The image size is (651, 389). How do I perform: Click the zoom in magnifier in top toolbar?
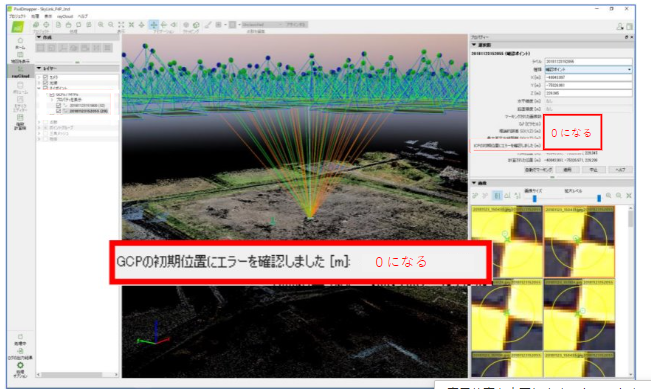100,25
